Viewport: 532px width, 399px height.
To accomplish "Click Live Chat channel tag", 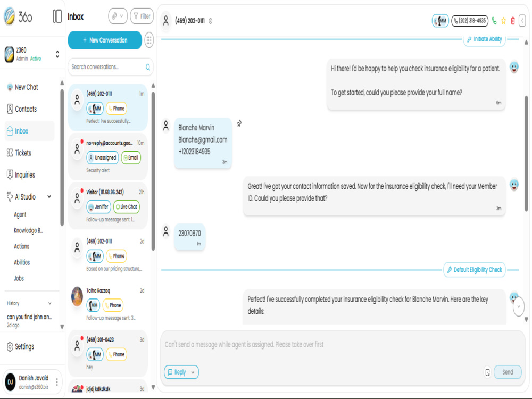I will click(127, 206).
